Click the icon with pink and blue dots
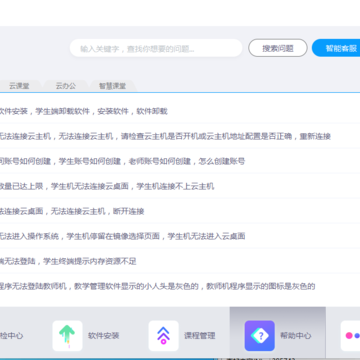The height and width of the screenshot is (360, 360). [350, 336]
